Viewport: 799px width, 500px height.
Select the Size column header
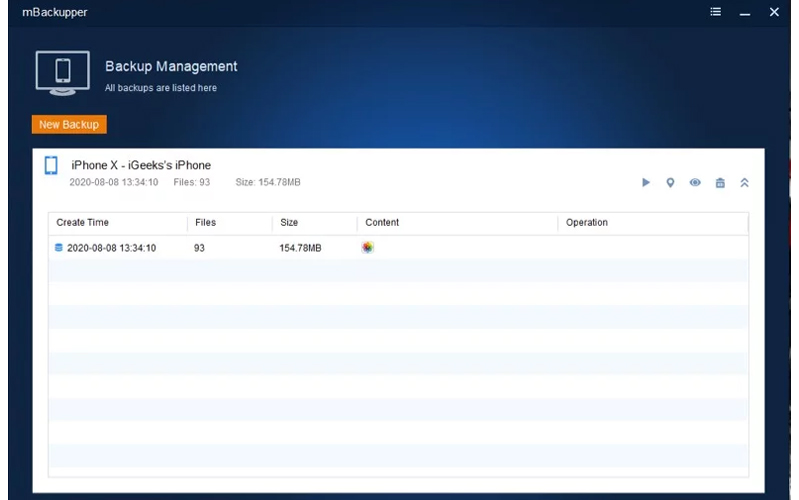289,223
